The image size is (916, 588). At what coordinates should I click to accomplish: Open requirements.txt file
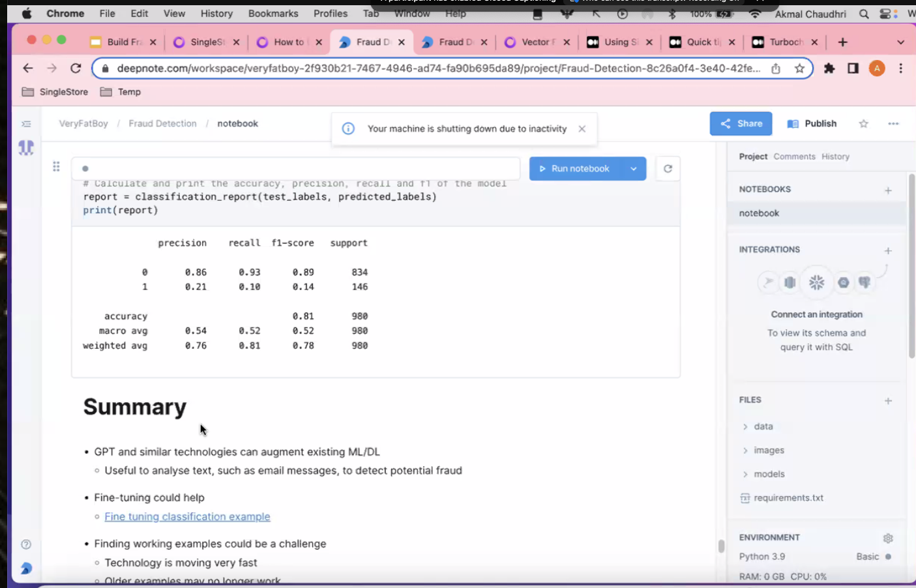click(x=788, y=498)
